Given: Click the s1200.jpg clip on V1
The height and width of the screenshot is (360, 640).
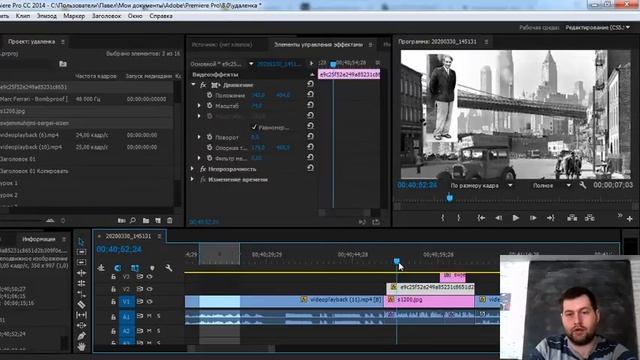Looking at the screenshot, I should (x=429, y=300).
